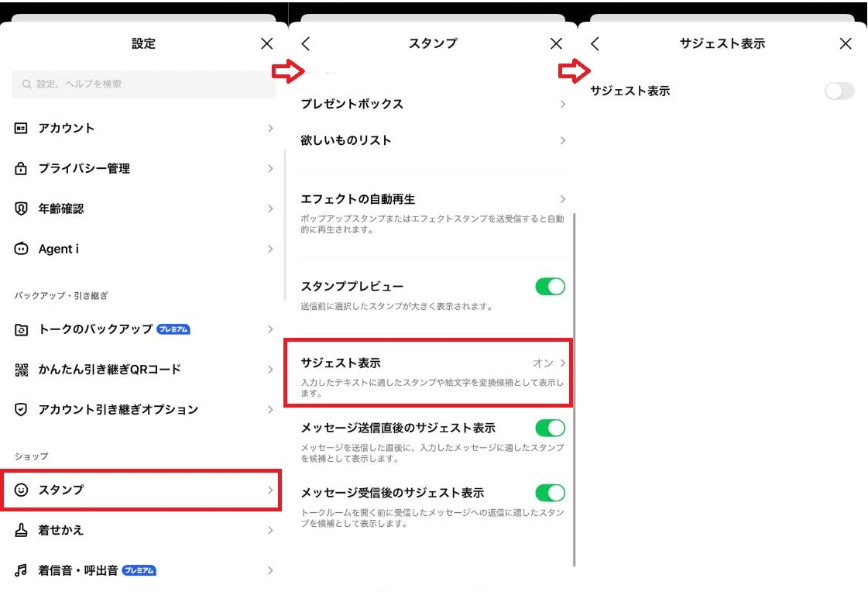Click the Agent i robot icon
The image size is (868, 592).
click(20, 249)
